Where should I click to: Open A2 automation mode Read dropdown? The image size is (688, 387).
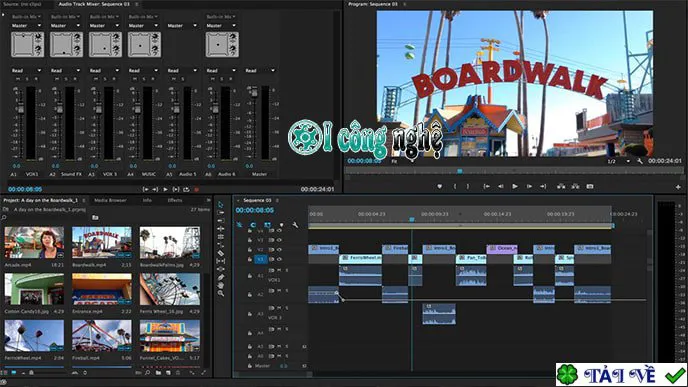[x=65, y=70]
